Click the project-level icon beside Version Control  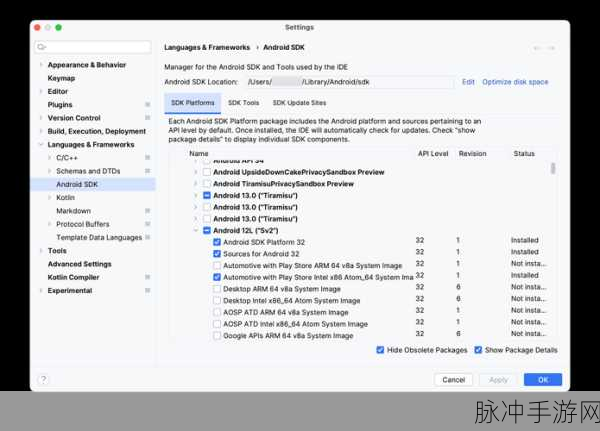click(x=148, y=118)
